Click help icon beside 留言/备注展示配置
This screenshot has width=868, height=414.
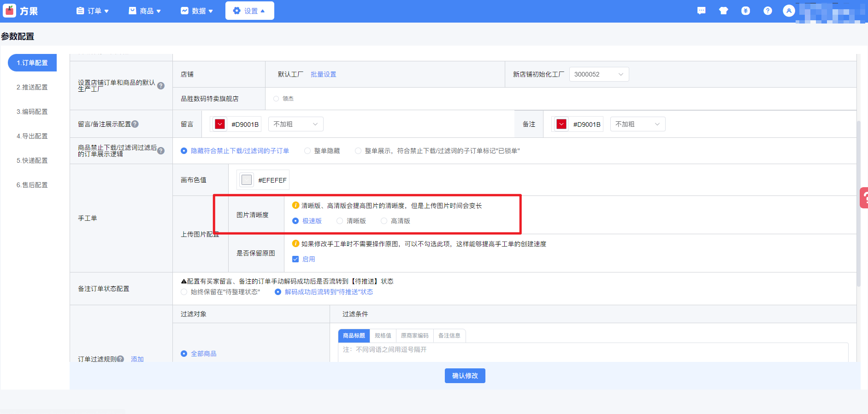135,124
